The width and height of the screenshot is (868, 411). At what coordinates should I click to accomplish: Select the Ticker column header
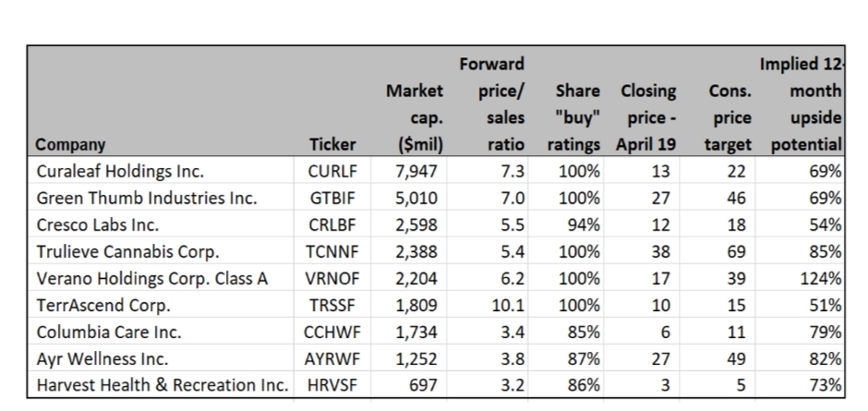332,145
